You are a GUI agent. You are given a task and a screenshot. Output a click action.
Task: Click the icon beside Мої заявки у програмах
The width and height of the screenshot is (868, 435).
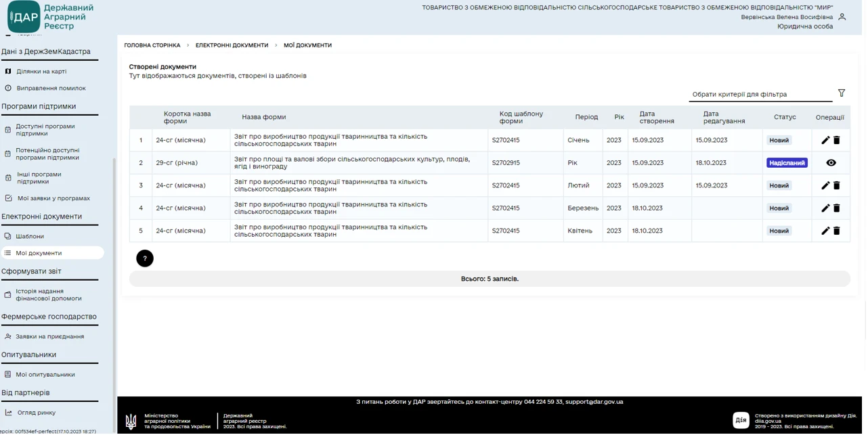(8, 199)
